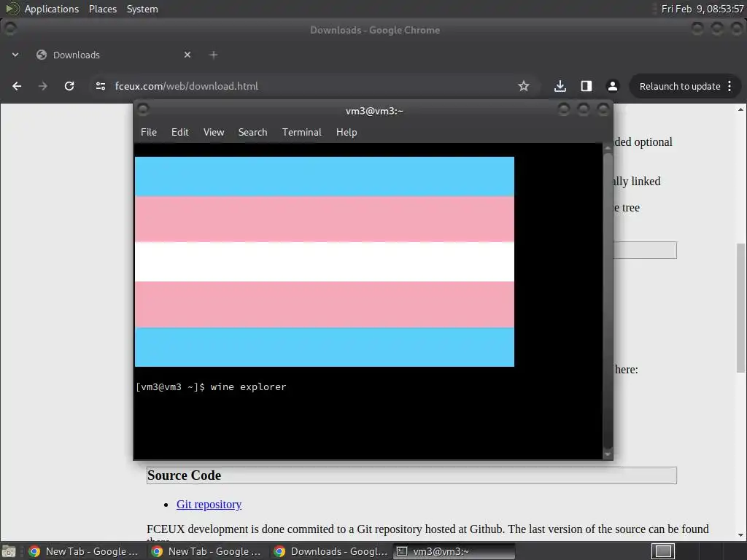Open terminal View menu
This screenshot has height=560, width=747.
point(214,133)
